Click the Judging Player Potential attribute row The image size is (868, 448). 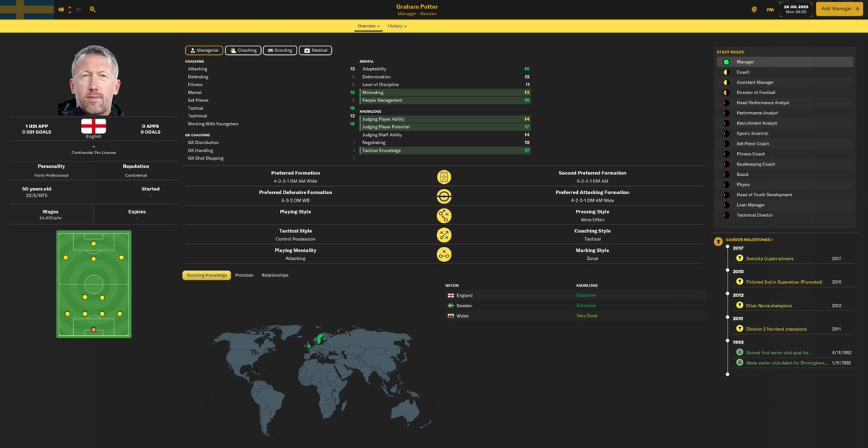(x=446, y=127)
